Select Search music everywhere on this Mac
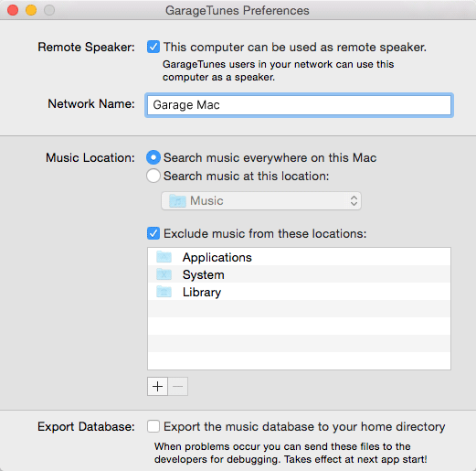This screenshot has width=476, height=471. (x=153, y=157)
